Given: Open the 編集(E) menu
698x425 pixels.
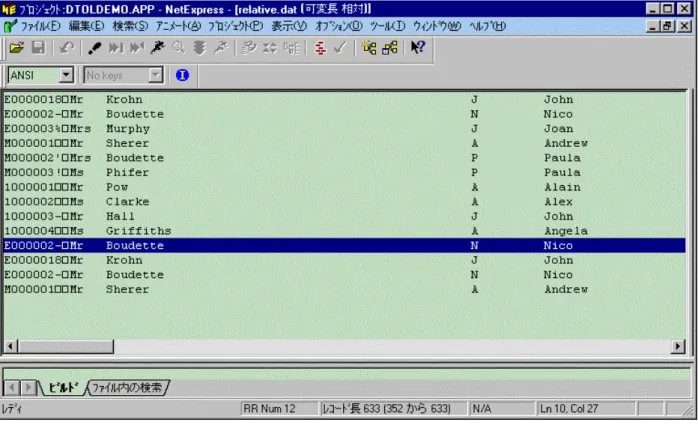Looking at the screenshot, I should pyautogui.click(x=86, y=26).
